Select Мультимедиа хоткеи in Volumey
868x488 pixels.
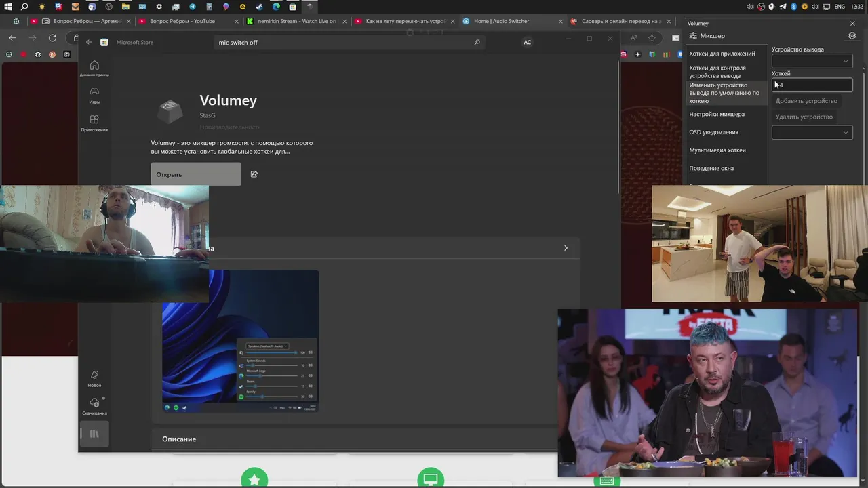[x=726, y=150]
